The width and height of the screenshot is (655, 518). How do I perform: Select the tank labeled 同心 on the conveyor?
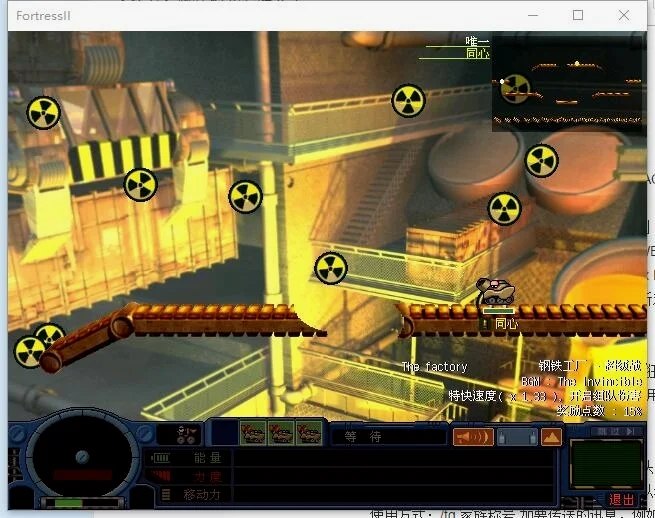(x=496, y=292)
